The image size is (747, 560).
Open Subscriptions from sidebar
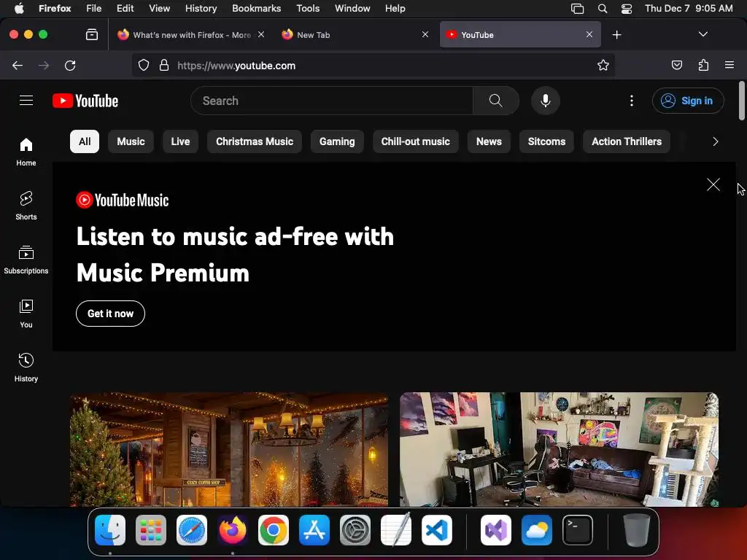click(26, 260)
